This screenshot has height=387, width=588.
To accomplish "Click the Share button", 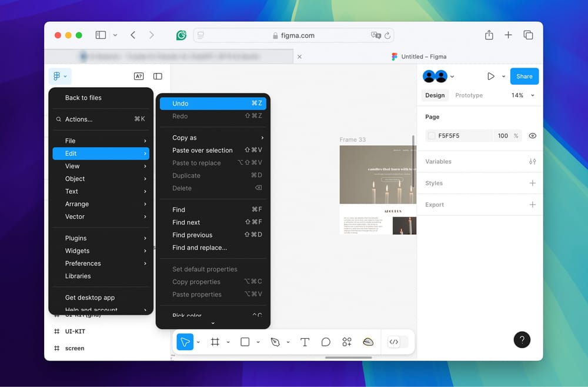I will point(524,76).
